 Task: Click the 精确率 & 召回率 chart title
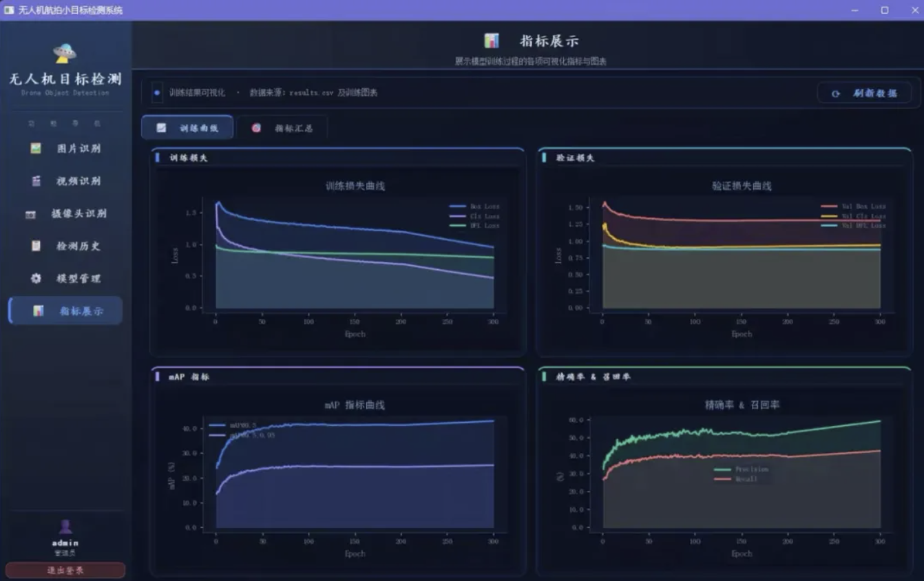coord(742,405)
